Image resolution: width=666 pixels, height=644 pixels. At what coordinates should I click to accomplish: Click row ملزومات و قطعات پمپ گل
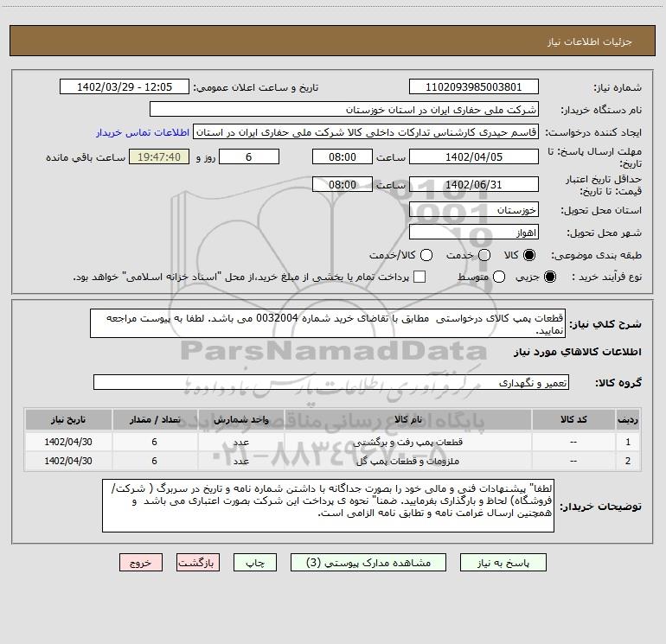click(x=332, y=461)
